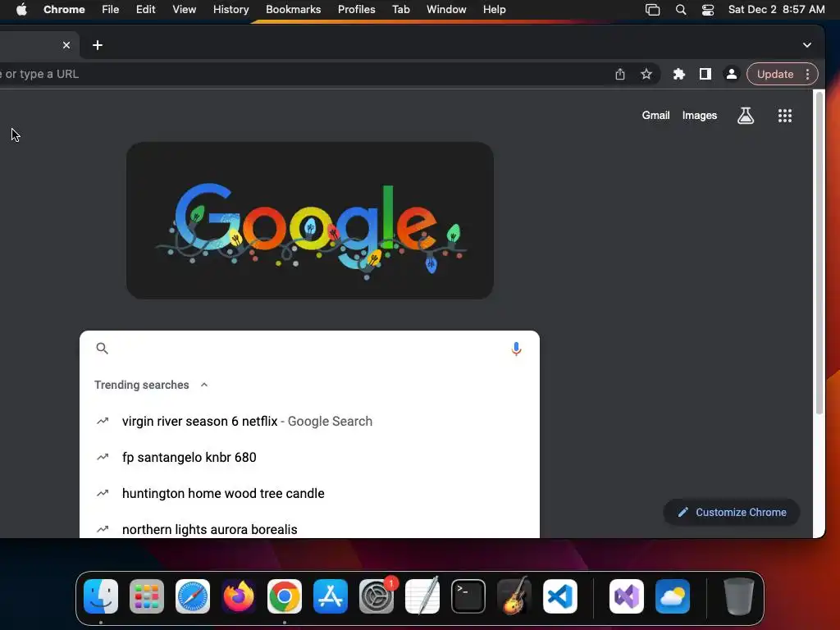
Task: Open the Window menu
Action: 446,10
